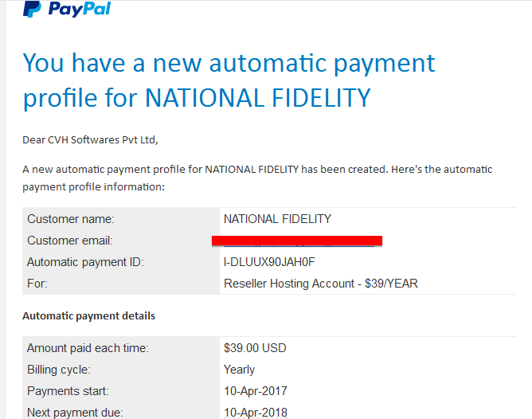Viewport: 532px width, 419px height.
Task: Click the Automatic payment ID label
Action: pyautogui.click(x=85, y=262)
